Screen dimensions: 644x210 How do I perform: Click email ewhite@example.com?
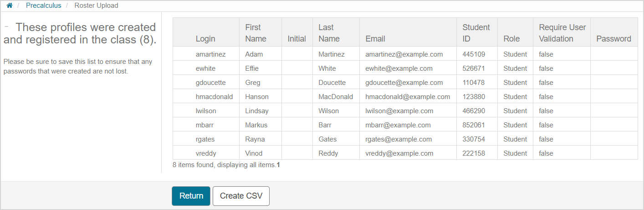(x=399, y=68)
